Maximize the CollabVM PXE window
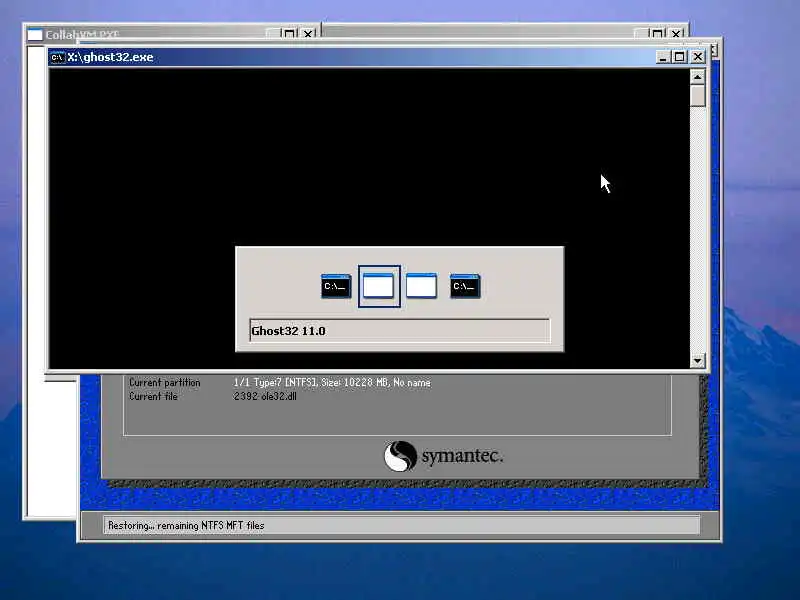800x600 pixels. pyautogui.click(x=289, y=34)
